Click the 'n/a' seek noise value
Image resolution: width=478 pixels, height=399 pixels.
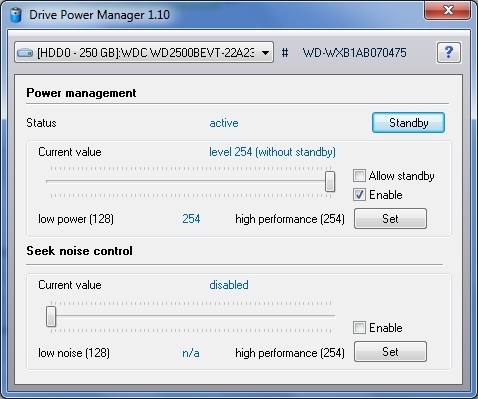(x=191, y=353)
